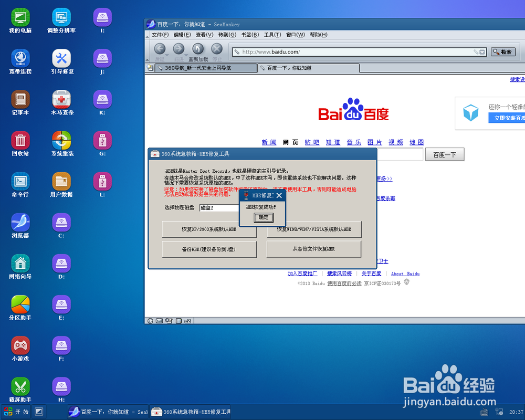The height and width of the screenshot is (420, 525).
Task: Click the 视频 link on Baidu
Action: tap(396, 142)
